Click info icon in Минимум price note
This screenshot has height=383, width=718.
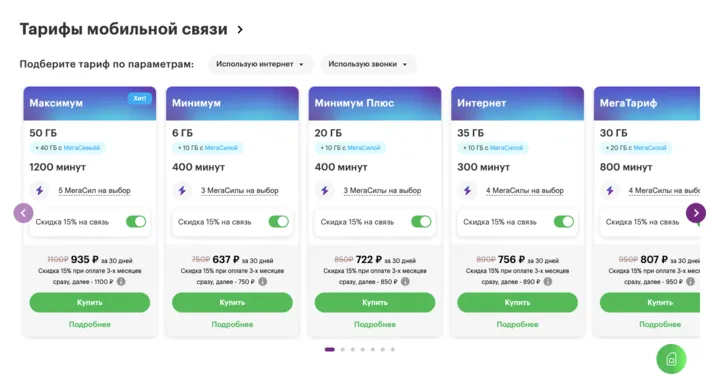263,282
